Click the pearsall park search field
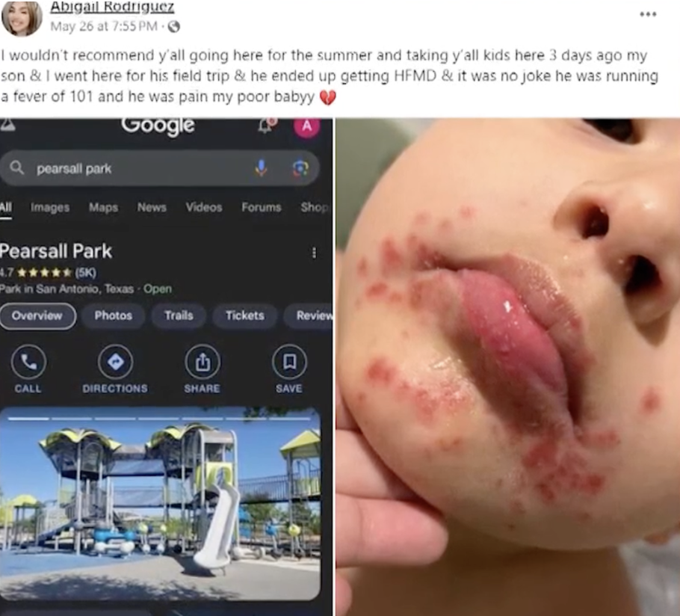 coord(160,168)
